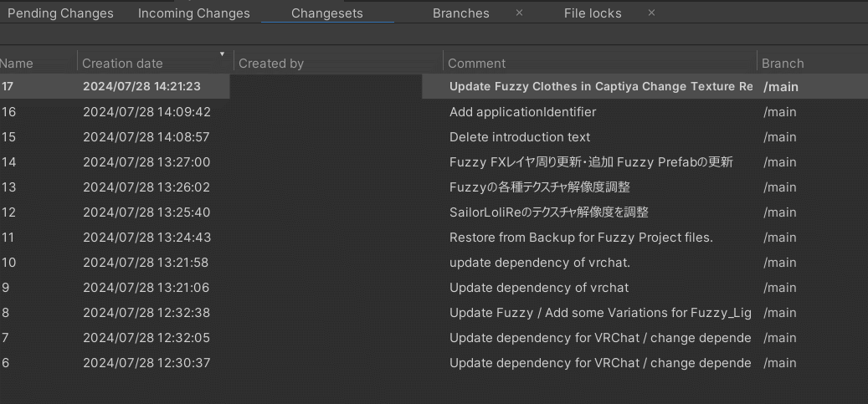
Task: Sort by the Comment column header
Action: tap(476, 64)
